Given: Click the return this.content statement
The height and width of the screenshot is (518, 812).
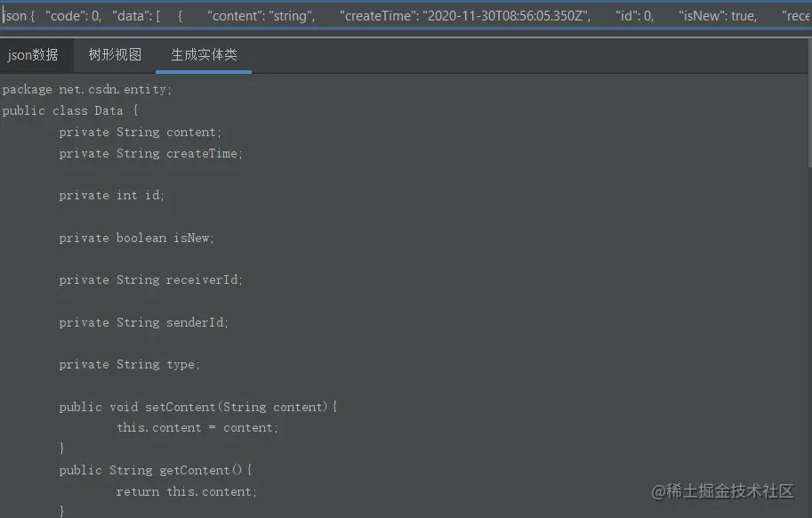Looking at the screenshot, I should [x=187, y=491].
